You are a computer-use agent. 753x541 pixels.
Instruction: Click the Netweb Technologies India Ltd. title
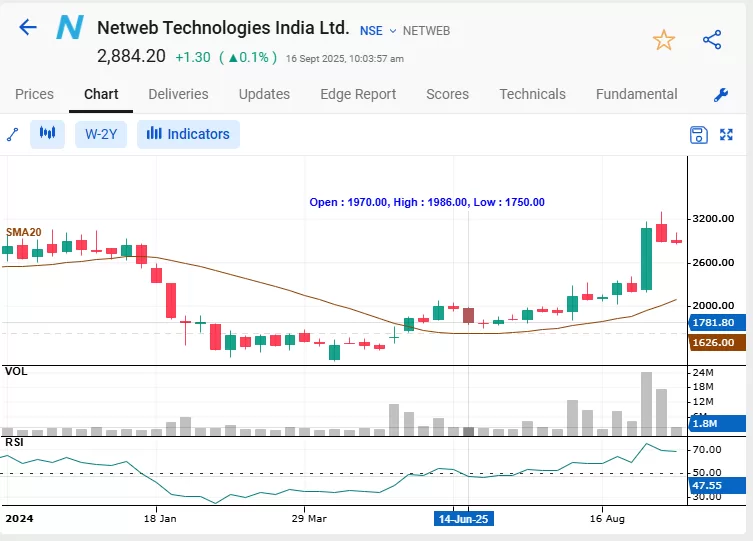coord(223,28)
